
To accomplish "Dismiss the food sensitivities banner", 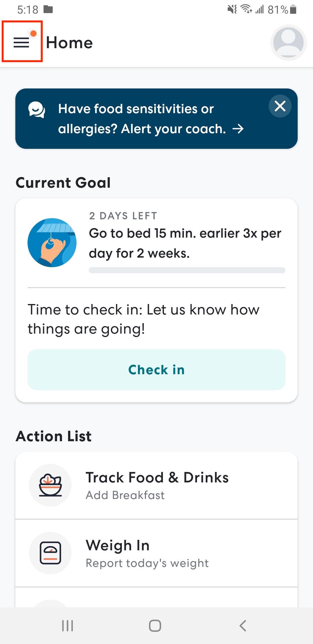I will [280, 106].
